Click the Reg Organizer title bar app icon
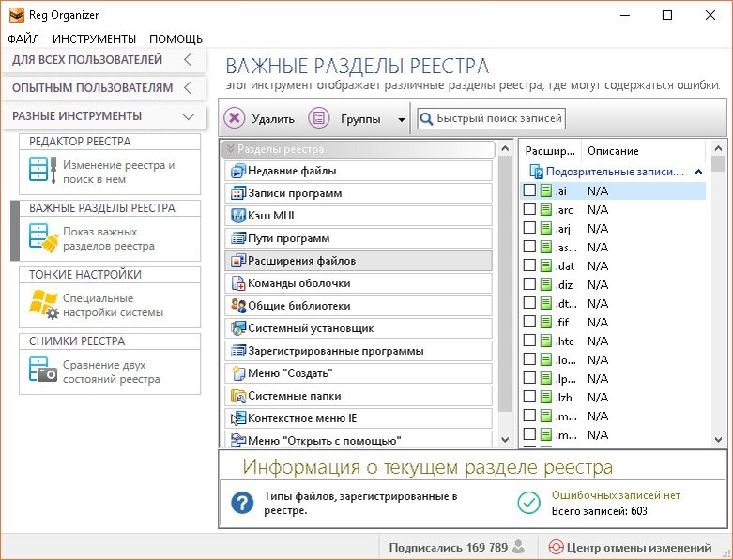The height and width of the screenshot is (560, 733). pyautogui.click(x=16, y=15)
